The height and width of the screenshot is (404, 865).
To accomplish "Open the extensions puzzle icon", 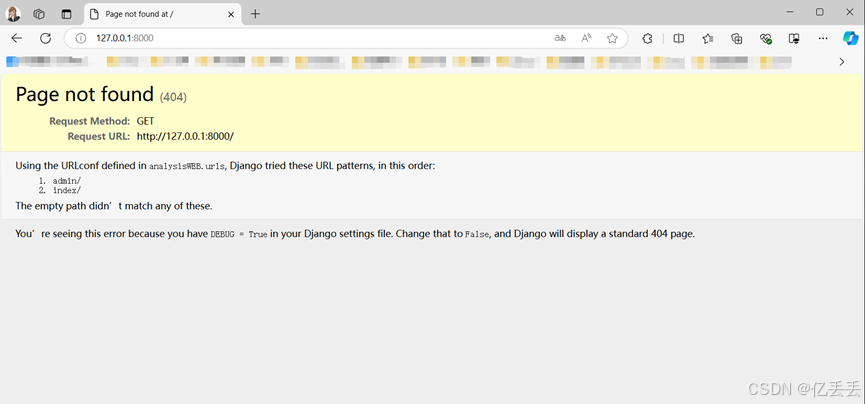I will [x=648, y=38].
